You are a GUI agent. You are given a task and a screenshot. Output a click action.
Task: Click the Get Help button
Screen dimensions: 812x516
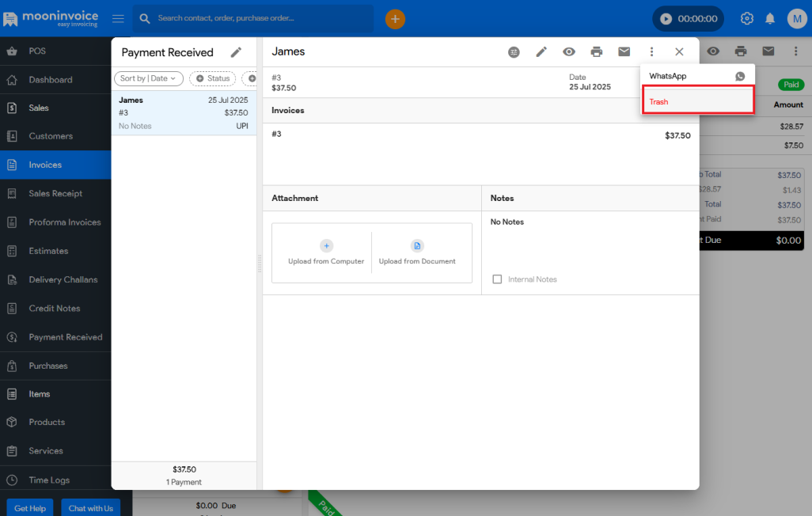[30, 508]
